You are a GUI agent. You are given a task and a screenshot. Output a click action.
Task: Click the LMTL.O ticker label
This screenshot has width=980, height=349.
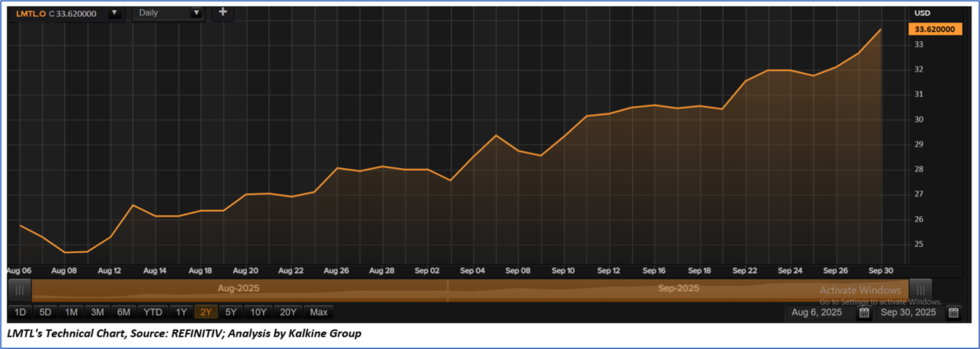[x=30, y=13]
